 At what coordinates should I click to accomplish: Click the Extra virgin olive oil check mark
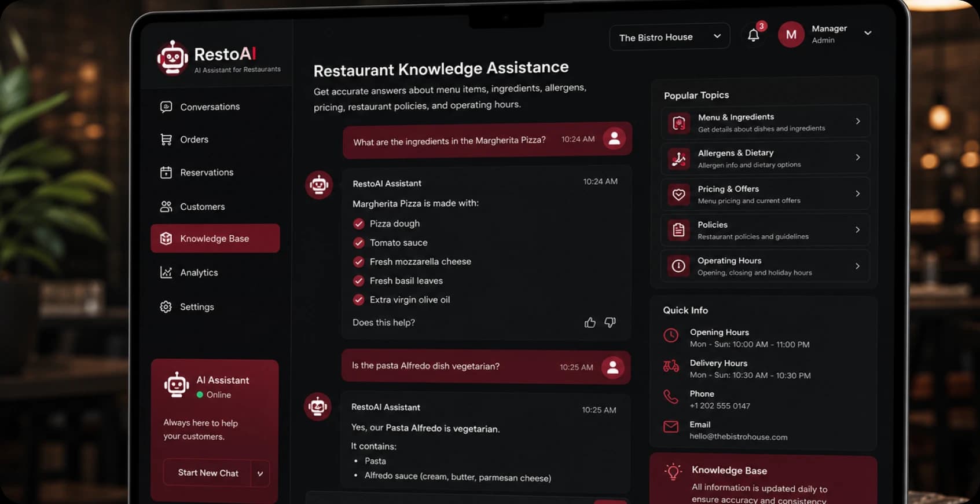[x=359, y=300]
